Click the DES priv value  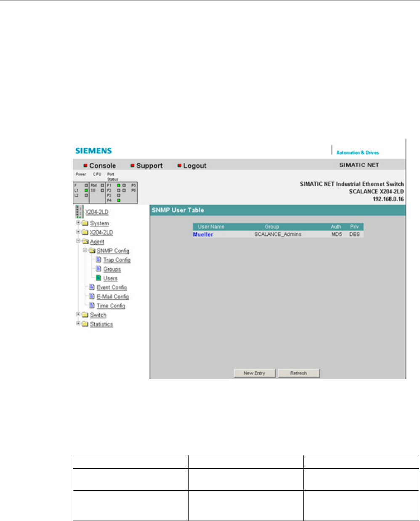(354, 234)
